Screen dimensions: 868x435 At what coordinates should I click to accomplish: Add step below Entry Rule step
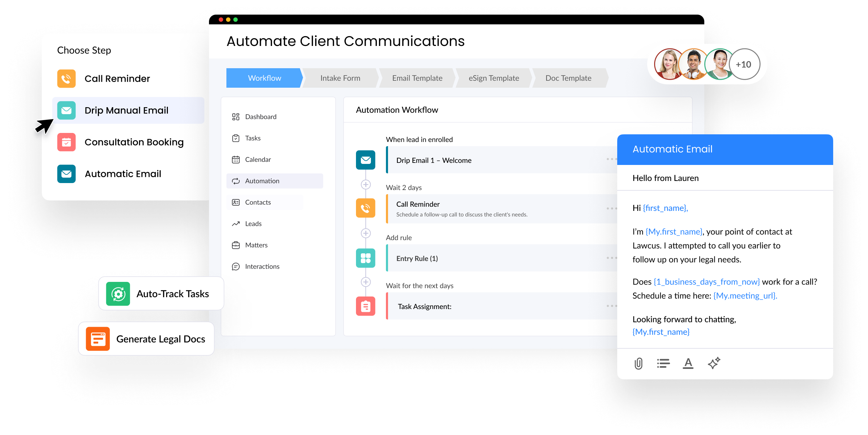(365, 282)
